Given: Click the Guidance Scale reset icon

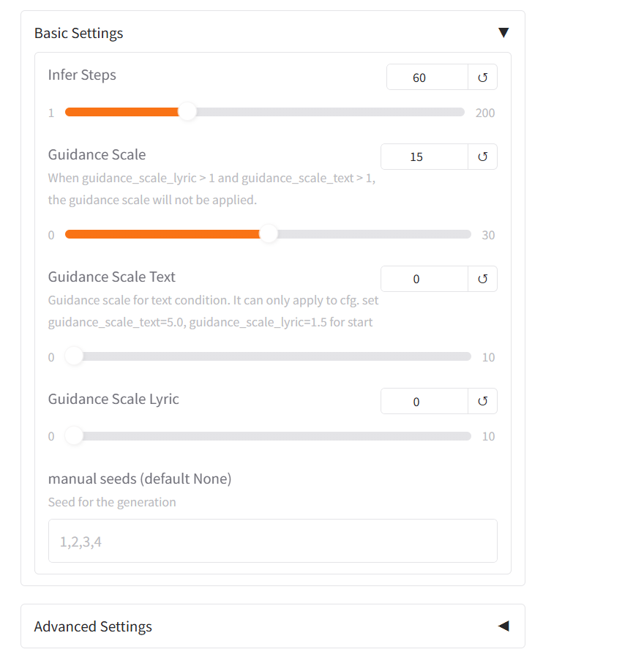Looking at the screenshot, I should (x=482, y=157).
